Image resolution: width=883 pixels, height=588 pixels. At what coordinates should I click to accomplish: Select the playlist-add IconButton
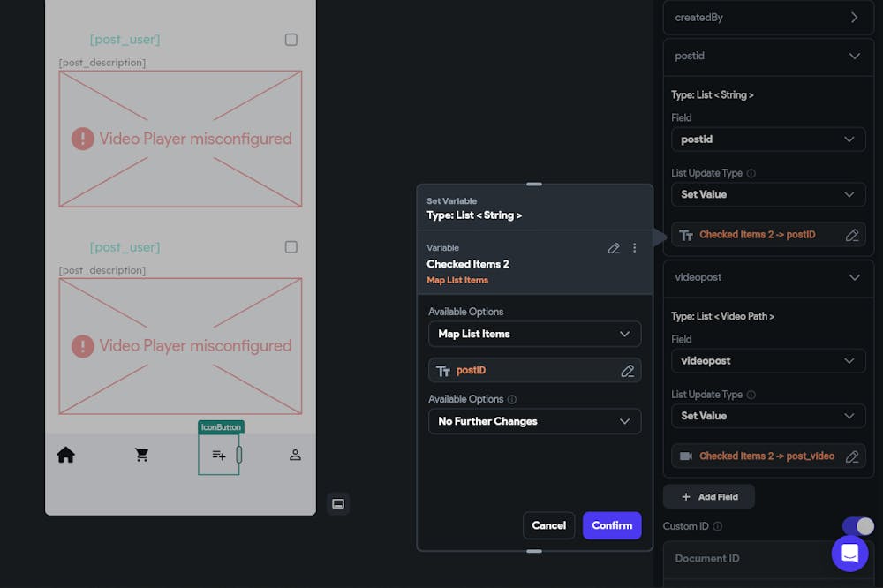(x=219, y=455)
